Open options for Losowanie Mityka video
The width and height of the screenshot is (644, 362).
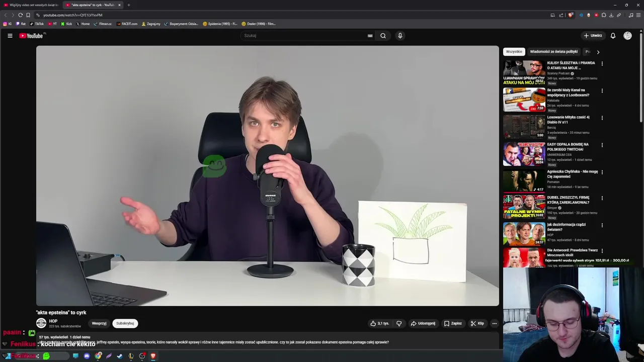[x=602, y=118]
